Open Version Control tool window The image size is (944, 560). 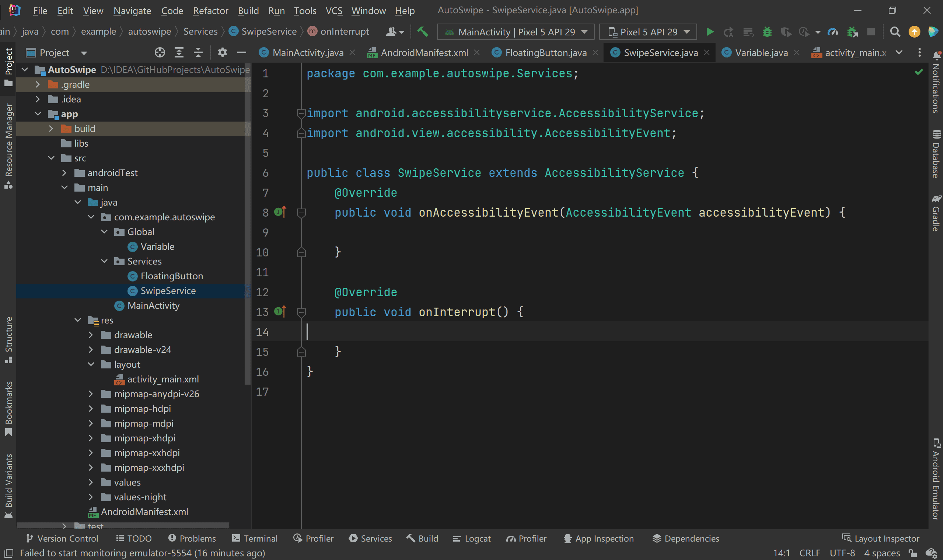pos(62,539)
